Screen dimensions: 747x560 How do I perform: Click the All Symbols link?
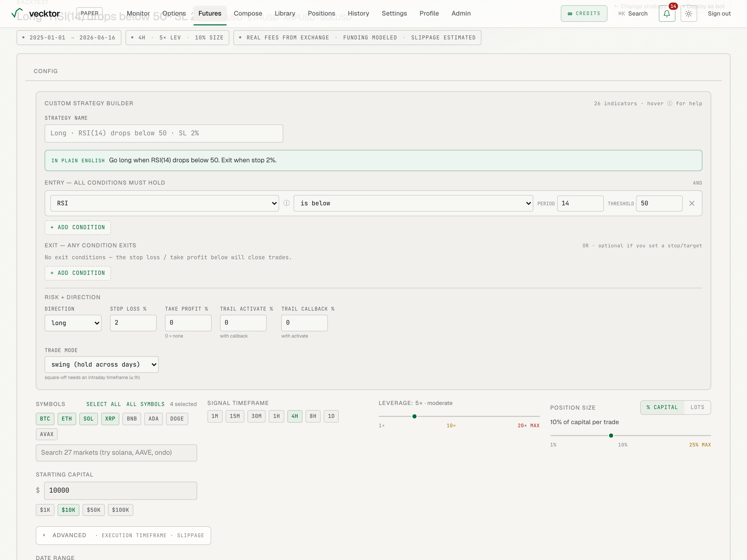(146, 404)
